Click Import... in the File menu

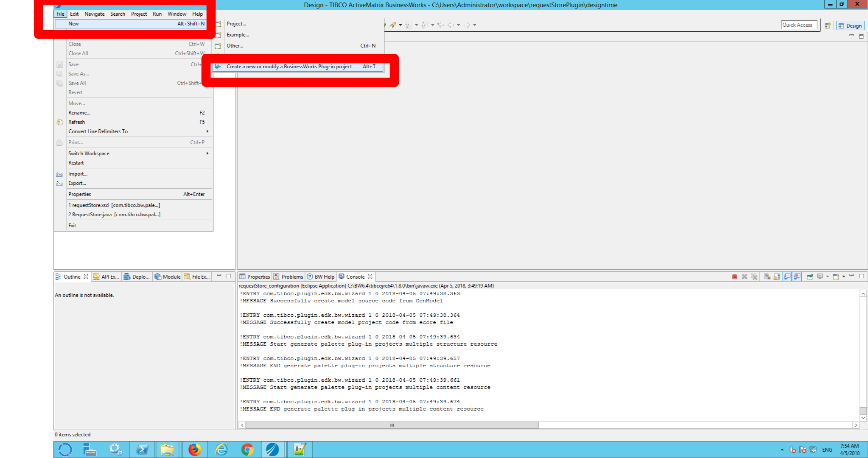coord(133,174)
